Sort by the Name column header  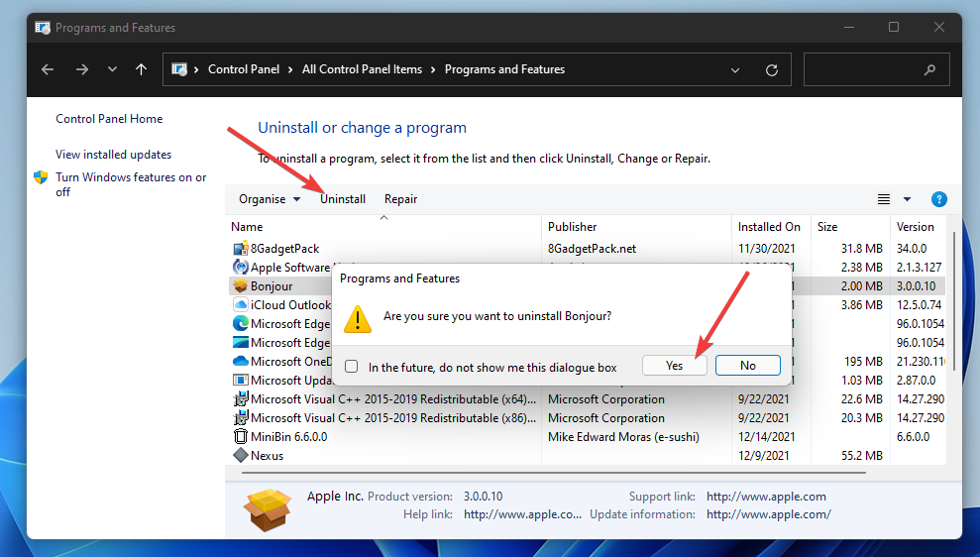pos(247,227)
